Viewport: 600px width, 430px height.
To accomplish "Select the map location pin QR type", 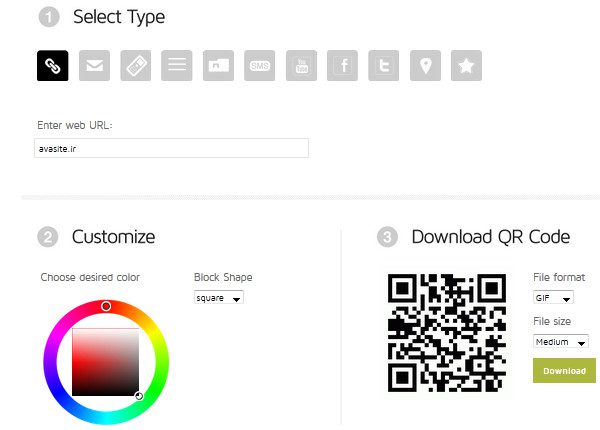I will coord(425,65).
